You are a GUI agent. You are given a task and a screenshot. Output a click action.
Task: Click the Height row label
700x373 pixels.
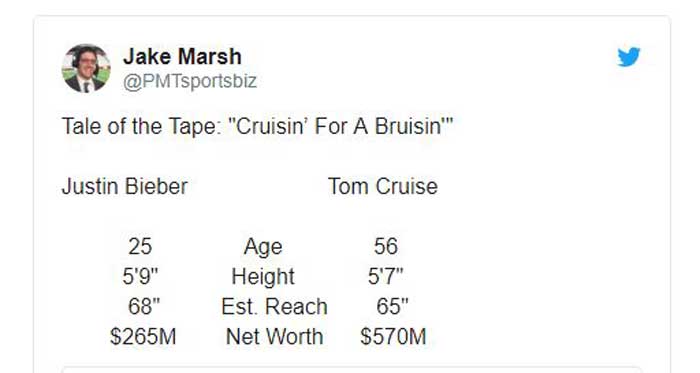(263, 277)
